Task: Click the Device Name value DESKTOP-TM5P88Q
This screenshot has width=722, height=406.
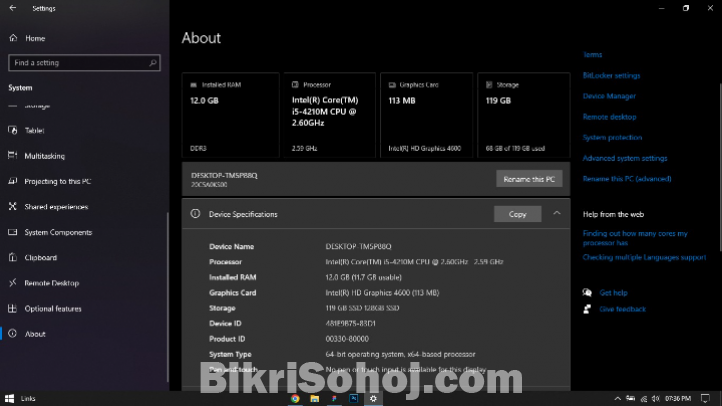Action: pos(358,247)
